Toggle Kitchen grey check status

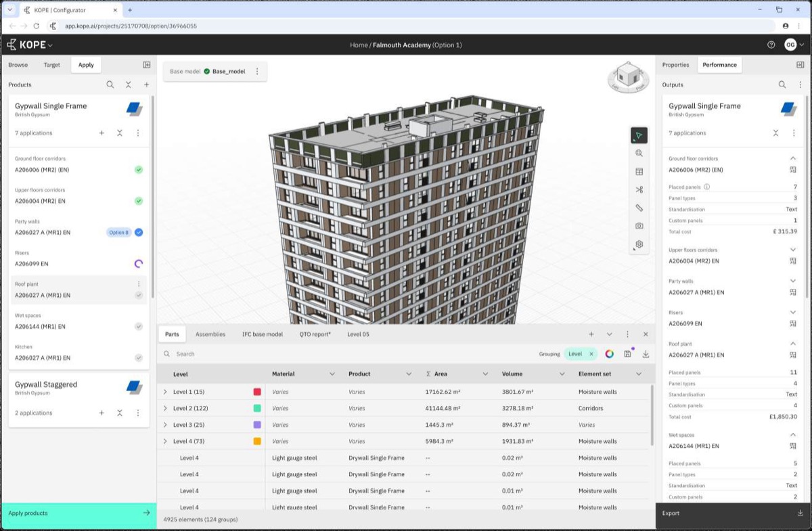(x=139, y=358)
